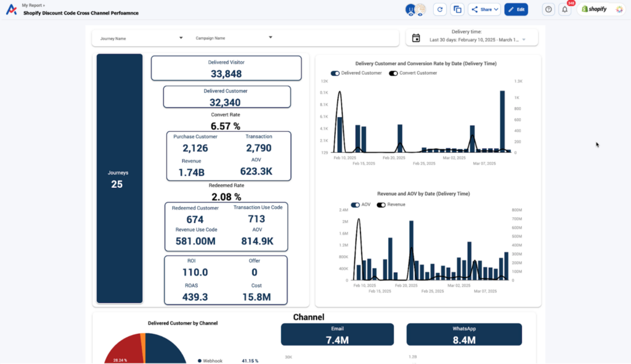Toggle the Convert Customer series switch
Viewport: 631px width, 364px height.
(x=393, y=73)
